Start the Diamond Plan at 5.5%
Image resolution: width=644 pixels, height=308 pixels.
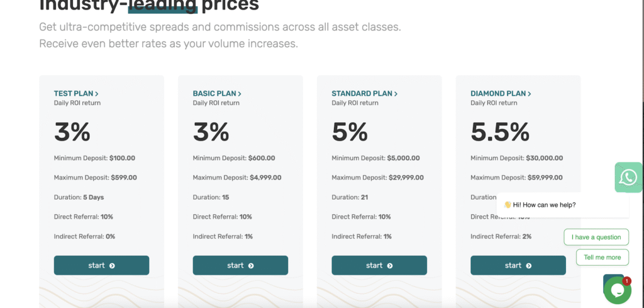518,265
